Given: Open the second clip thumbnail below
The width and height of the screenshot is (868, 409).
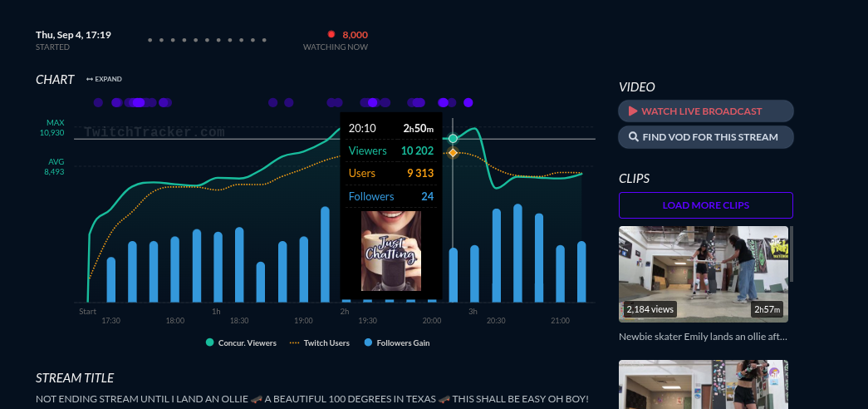Looking at the screenshot, I should 703,385.
